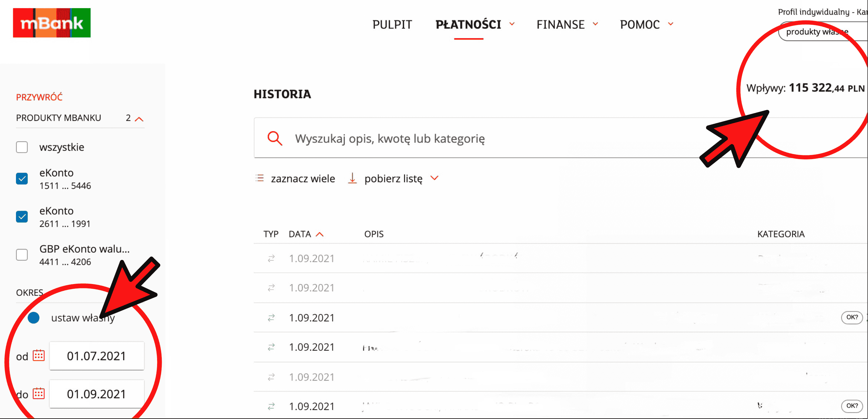Click the 'zaznacz wiele' button
Screen dimensions: 868x419
tap(295, 178)
